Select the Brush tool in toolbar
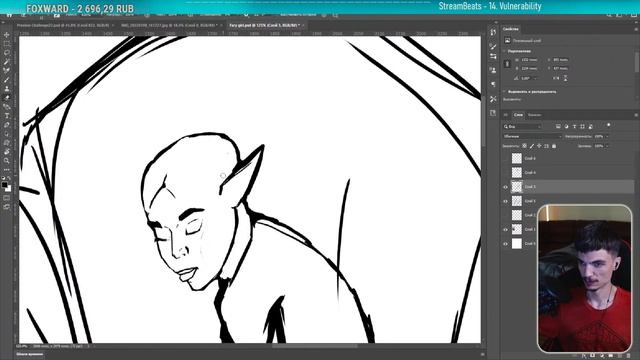 [x=7, y=80]
